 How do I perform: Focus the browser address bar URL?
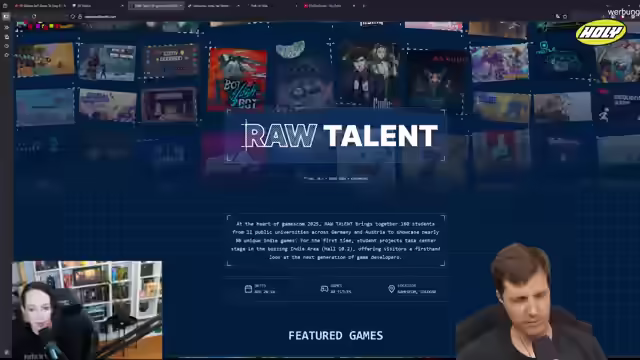100,17
